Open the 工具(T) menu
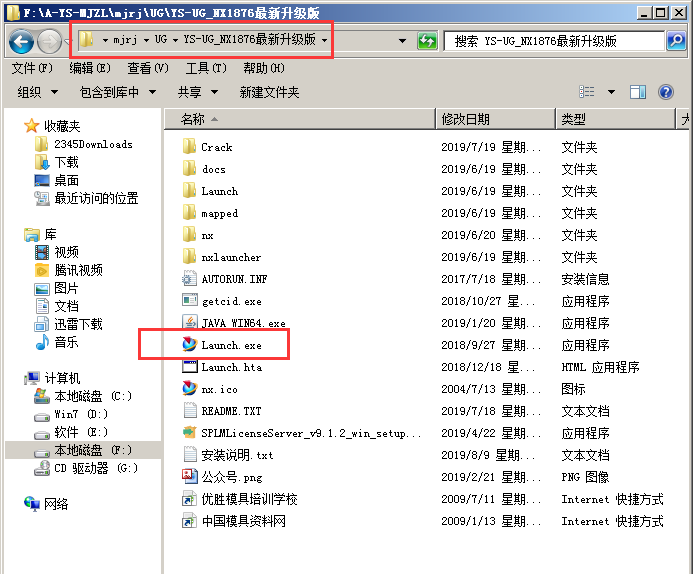This screenshot has width=693, height=574. tap(206, 68)
